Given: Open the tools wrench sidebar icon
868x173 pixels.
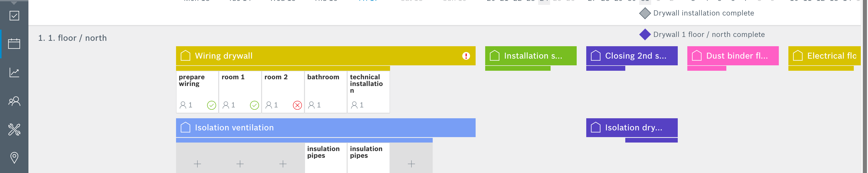Looking at the screenshot, I should (x=14, y=130).
